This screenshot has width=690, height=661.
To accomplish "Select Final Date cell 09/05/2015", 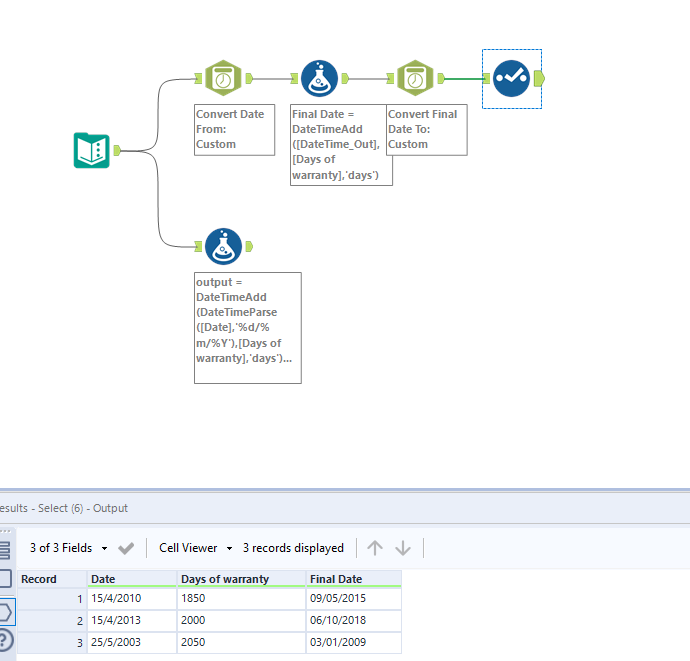I will click(354, 599).
